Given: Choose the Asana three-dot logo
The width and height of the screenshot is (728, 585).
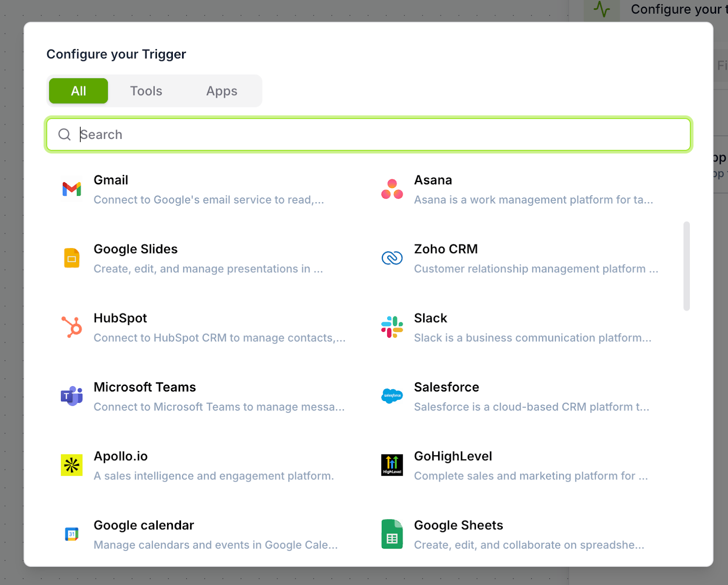Looking at the screenshot, I should [392, 189].
